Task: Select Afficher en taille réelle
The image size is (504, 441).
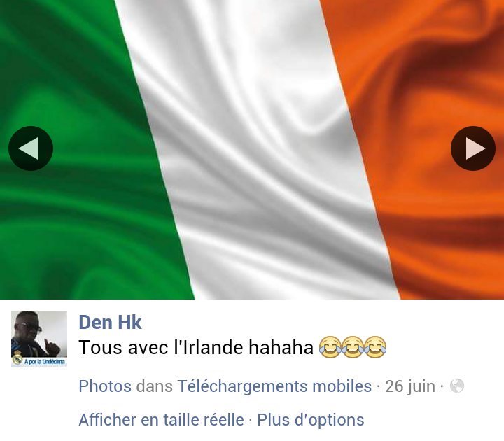Action: (x=162, y=419)
